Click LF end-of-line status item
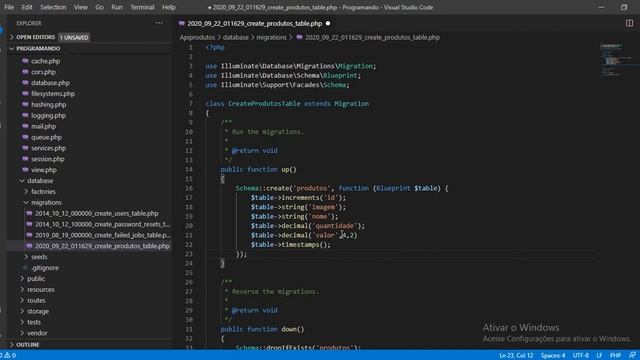Screen dimensions: 640x360 (x=599, y=356)
